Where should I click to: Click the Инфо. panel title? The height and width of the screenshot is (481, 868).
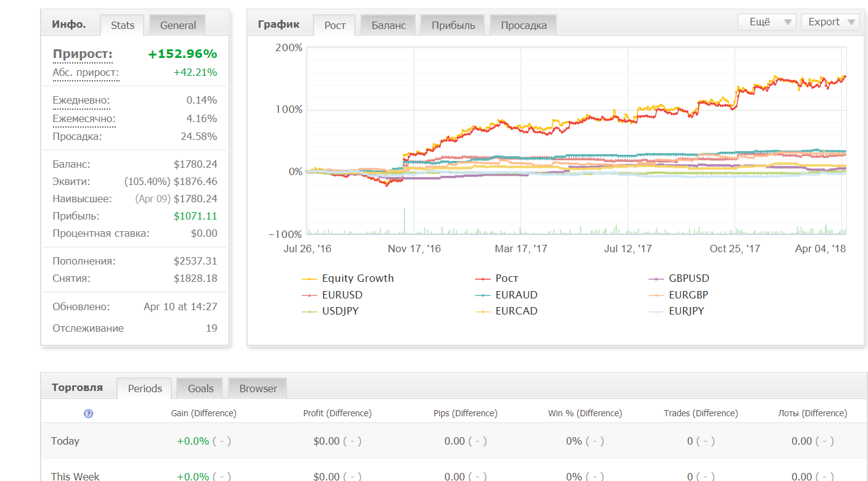coord(69,25)
